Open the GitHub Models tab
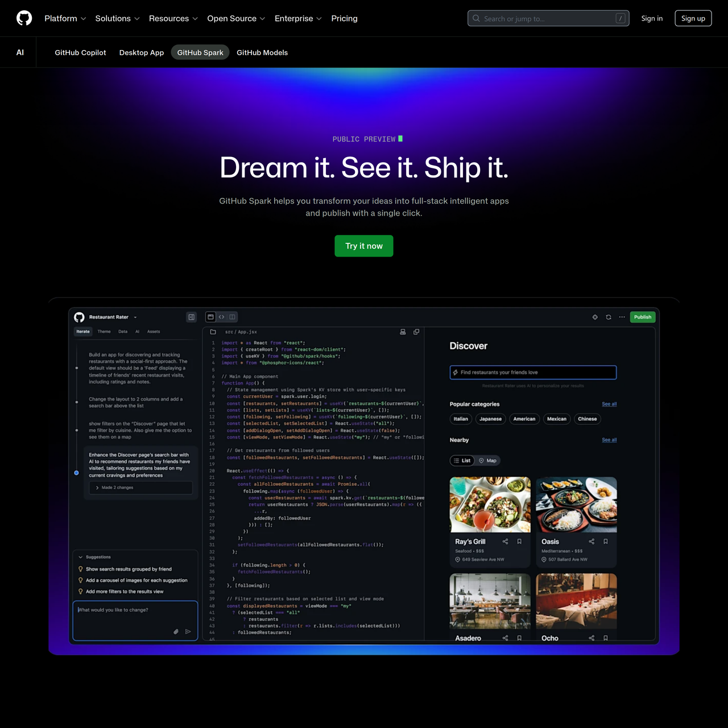Screen dimensions: 728x728 tap(262, 52)
